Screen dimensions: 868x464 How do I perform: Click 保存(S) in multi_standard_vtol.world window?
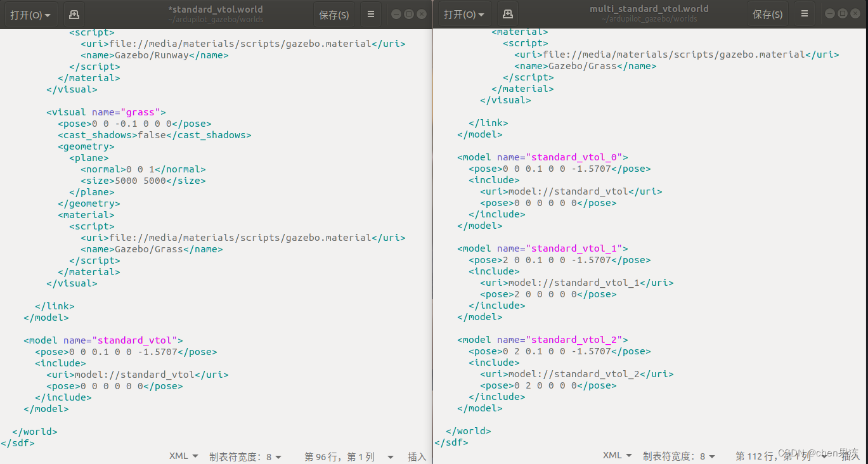coord(768,15)
